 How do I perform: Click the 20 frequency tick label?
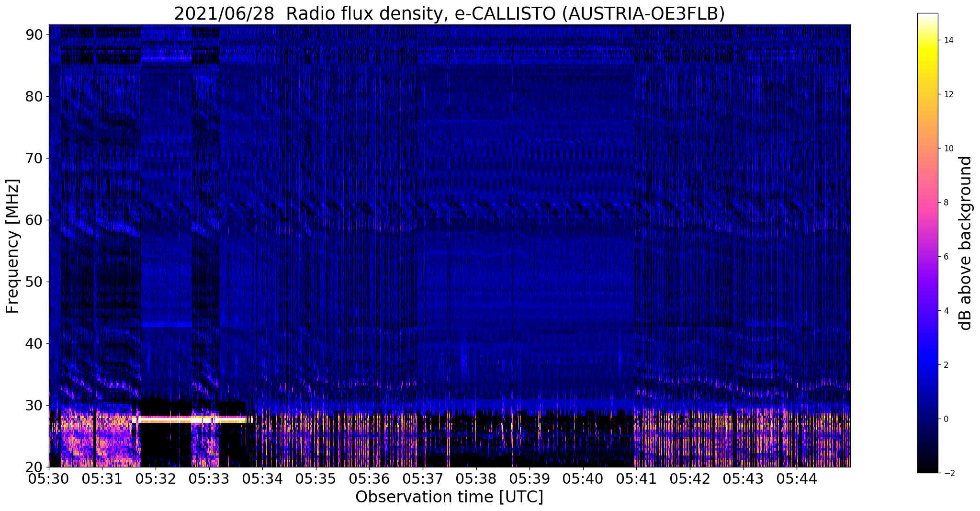click(34, 467)
